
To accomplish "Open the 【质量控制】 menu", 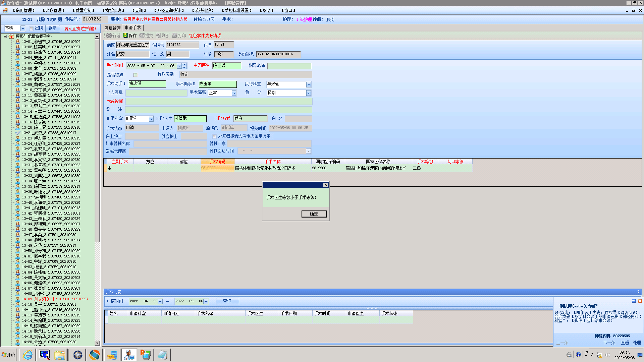I will tap(84, 10).
